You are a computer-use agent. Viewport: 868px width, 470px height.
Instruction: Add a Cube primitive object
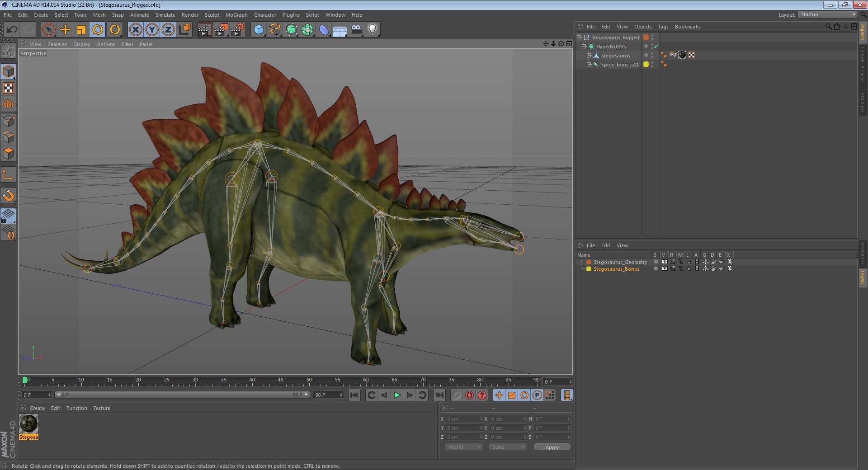pyautogui.click(x=259, y=30)
